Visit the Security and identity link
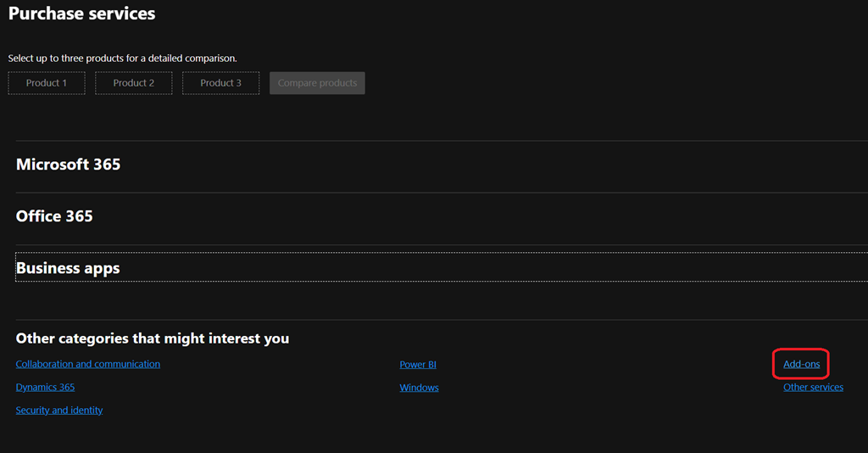The height and width of the screenshot is (453, 868). click(x=59, y=410)
